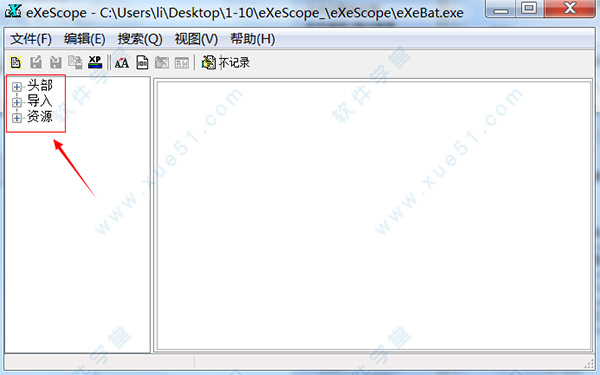Click the AA font settings icon
Screen dimensions: 600x375
pyautogui.click(x=122, y=63)
